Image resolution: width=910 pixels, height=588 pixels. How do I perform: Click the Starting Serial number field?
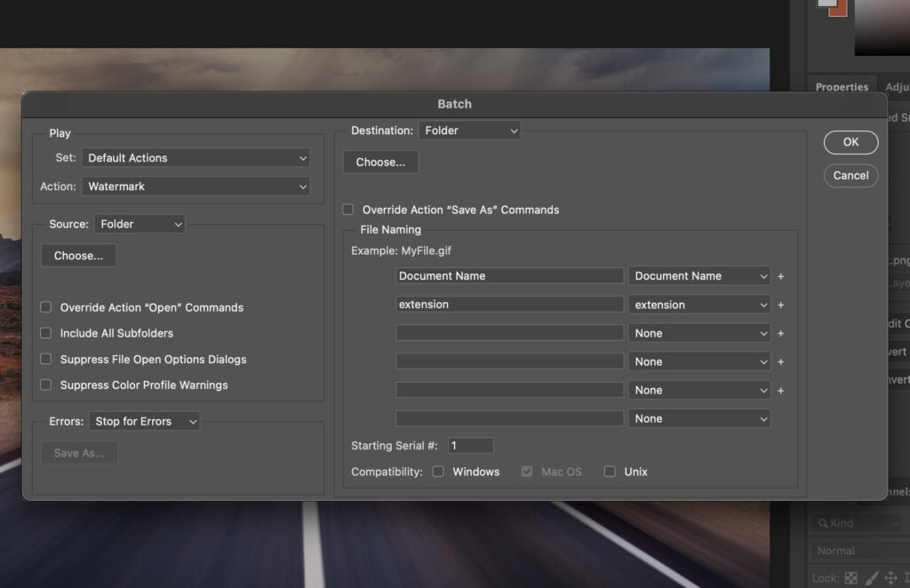click(x=470, y=445)
